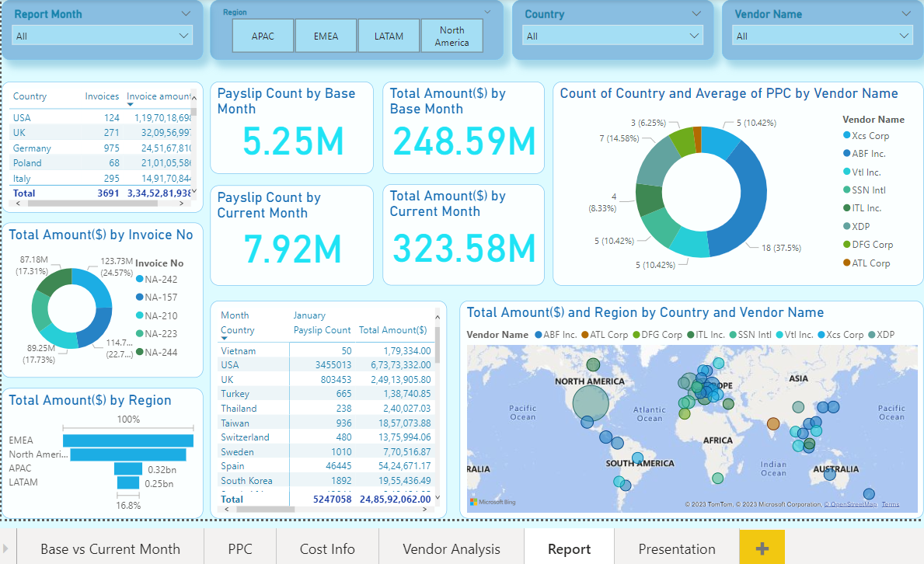Collapse the Report Month slicer chevron

[x=186, y=13]
